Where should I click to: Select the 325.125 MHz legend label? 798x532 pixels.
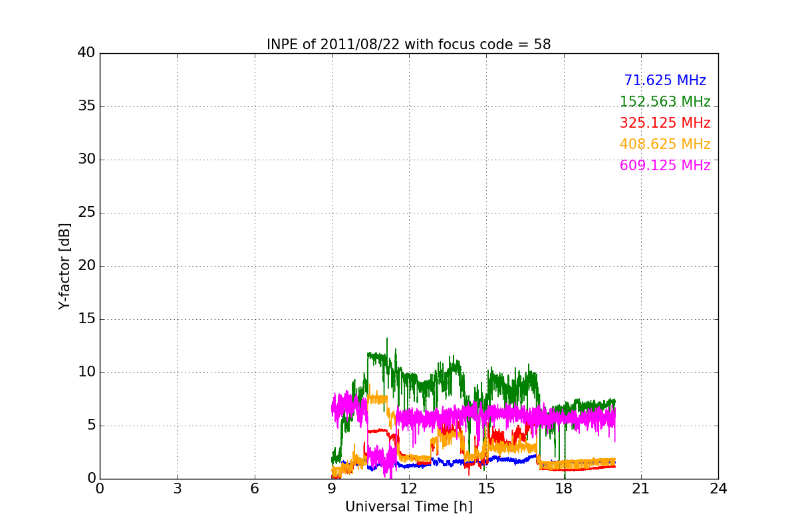[x=665, y=123]
